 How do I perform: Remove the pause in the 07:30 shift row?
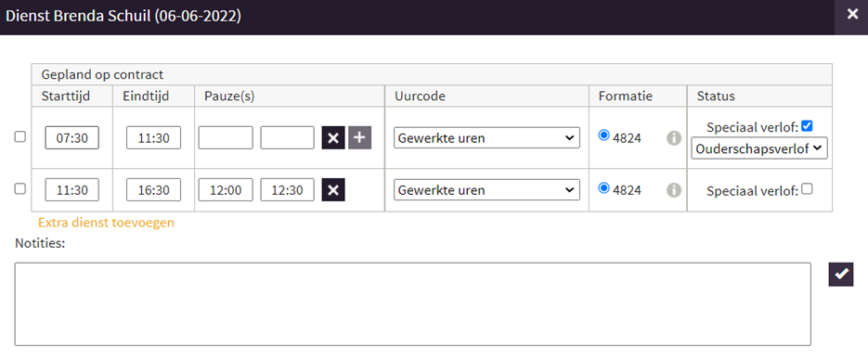pyautogui.click(x=333, y=137)
